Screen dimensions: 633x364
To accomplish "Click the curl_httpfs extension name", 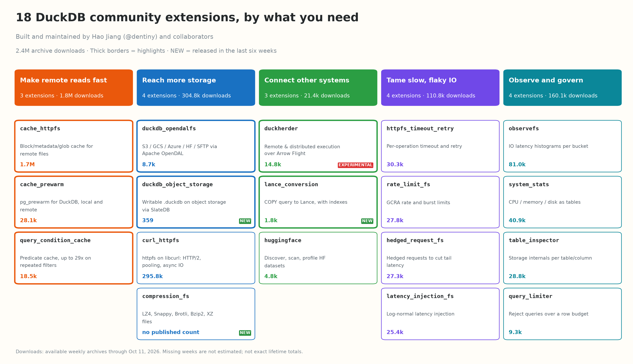I will [x=161, y=241].
